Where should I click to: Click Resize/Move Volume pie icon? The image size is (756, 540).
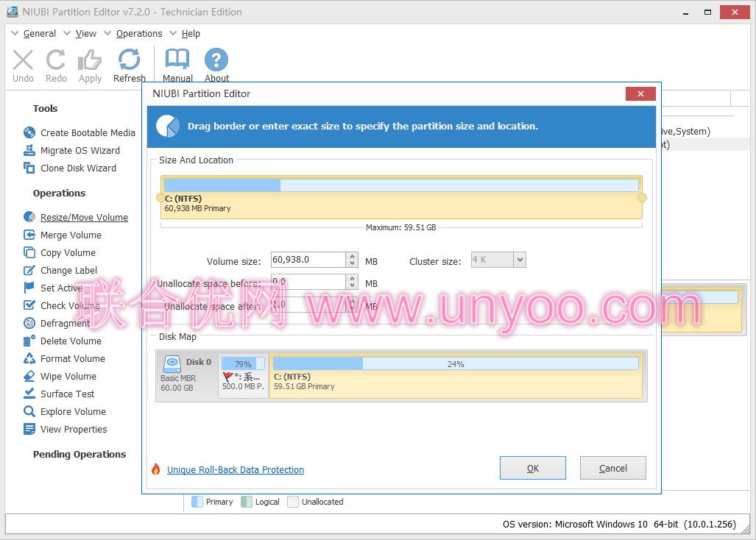point(29,217)
